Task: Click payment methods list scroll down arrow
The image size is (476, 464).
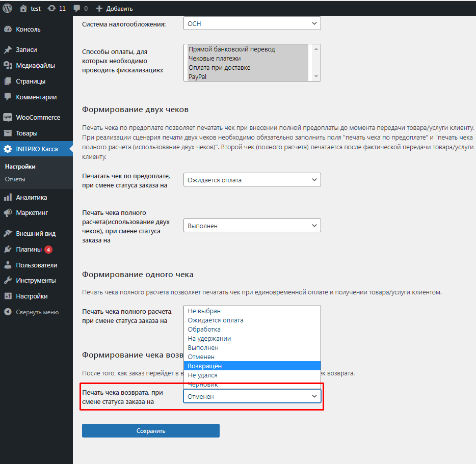Action: 316,76
